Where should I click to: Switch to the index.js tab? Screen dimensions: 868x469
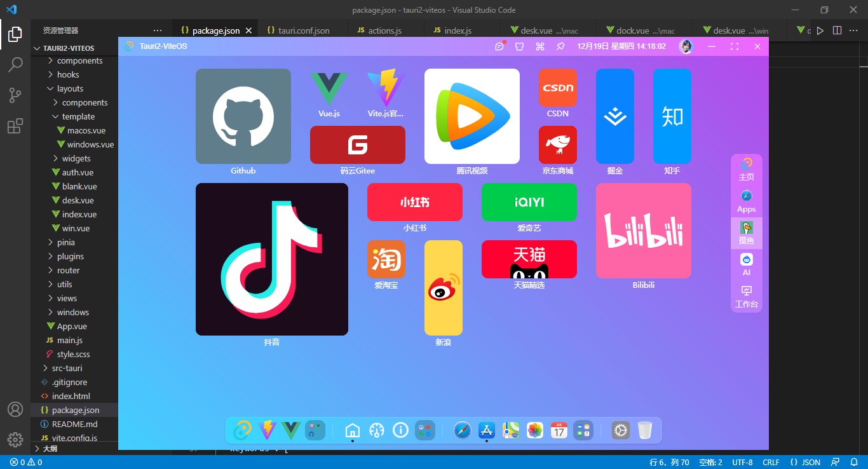pos(463,30)
